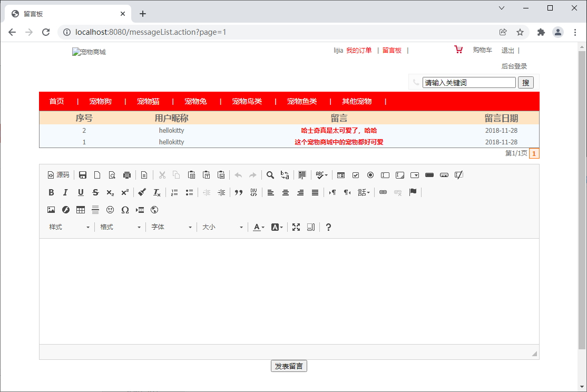
Task: Click Paste as plain text icon
Action: 206,175
